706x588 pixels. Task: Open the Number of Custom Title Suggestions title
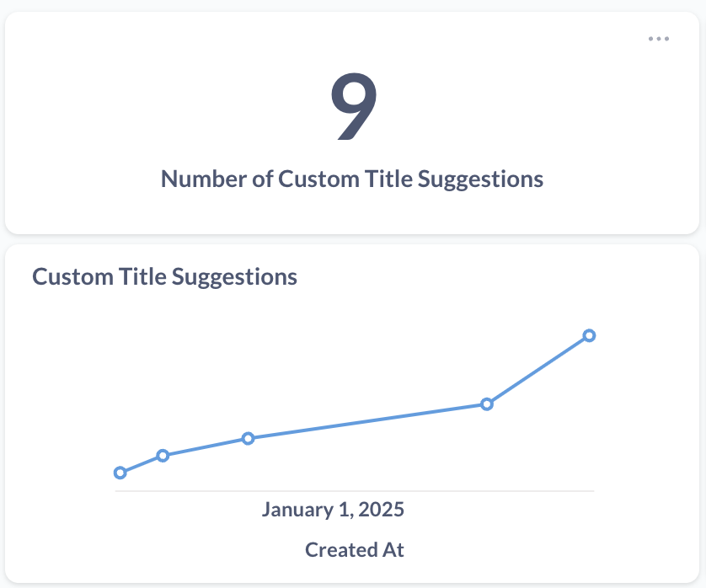coord(352,179)
